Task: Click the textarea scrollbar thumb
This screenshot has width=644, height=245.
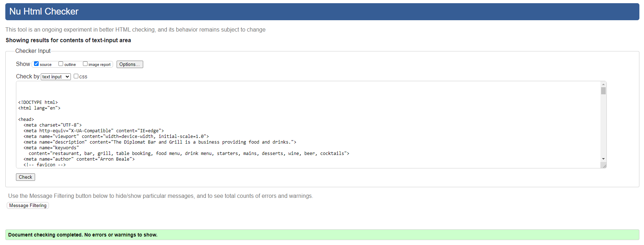Action: coord(603,91)
